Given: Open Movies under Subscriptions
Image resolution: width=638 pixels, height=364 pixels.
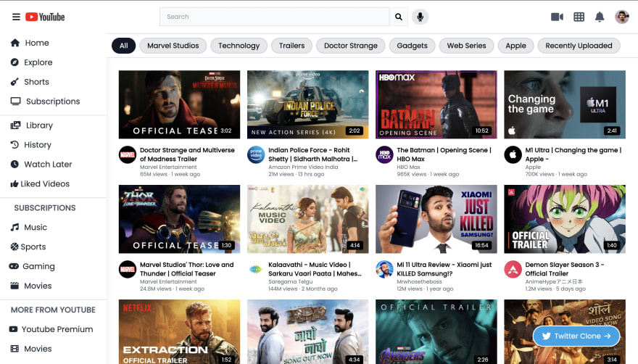Looking at the screenshot, I should [31, 286].
